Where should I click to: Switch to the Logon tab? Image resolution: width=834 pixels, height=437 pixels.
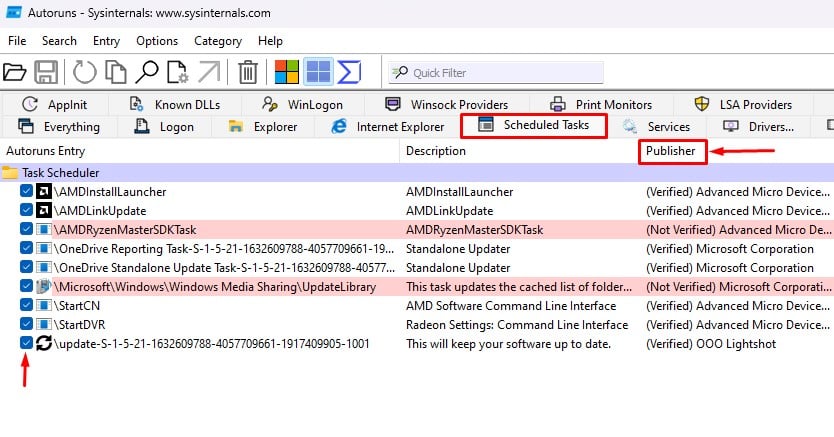click(x=164, y=127)
